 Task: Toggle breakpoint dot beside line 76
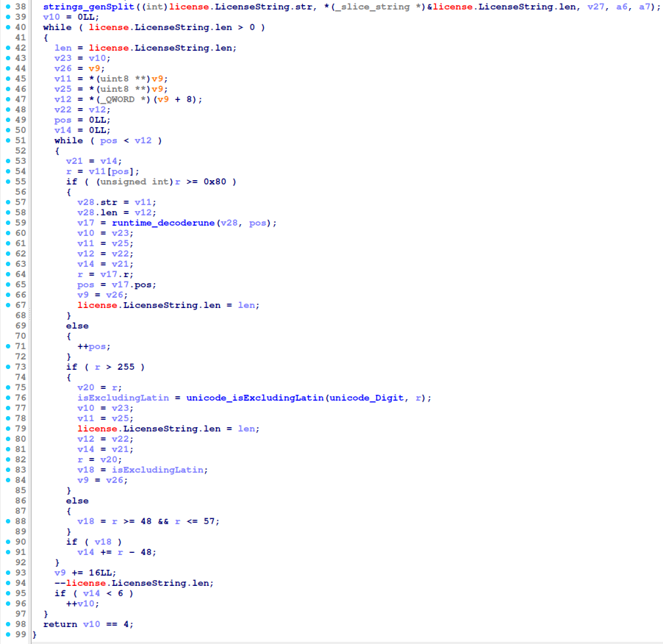pyautogui.click(x=7, y=398)
